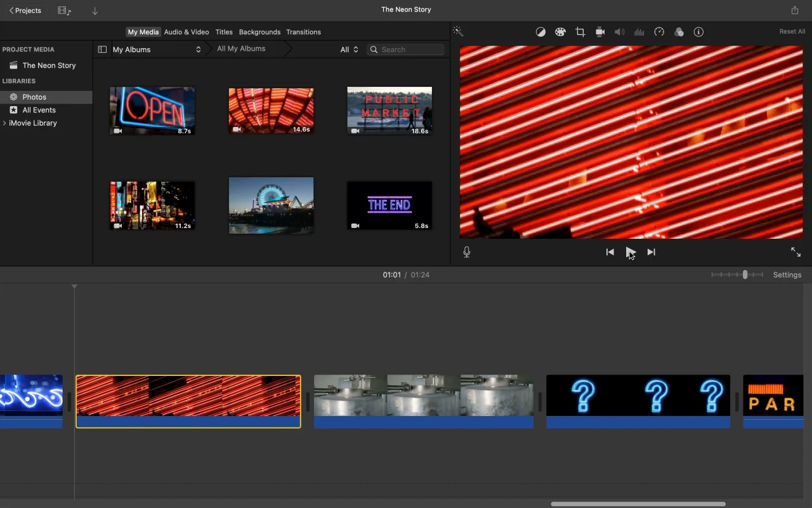Viewport: 812px width, 508px height.
Task: Click the Reset All button
Action: pyautogui.click(x=792, y=31)
